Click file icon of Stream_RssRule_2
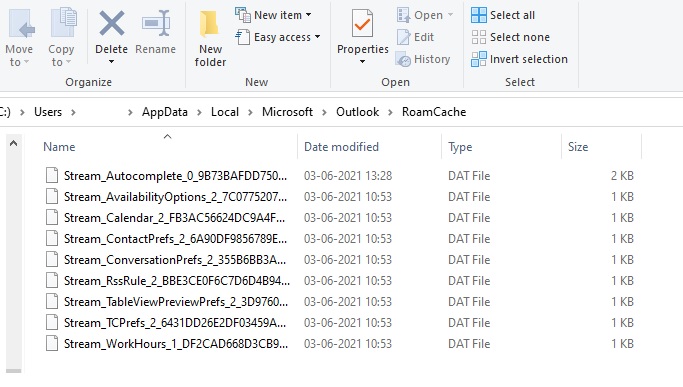This screenshot has height=387, width=683. 52,280
